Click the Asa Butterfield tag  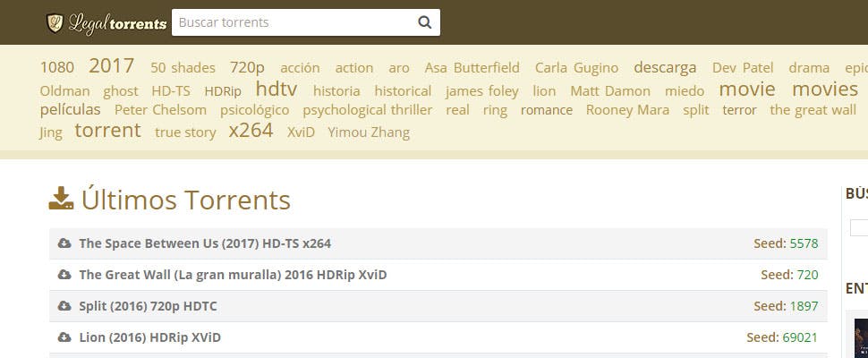pyautogui.click(x=472, y=68)
